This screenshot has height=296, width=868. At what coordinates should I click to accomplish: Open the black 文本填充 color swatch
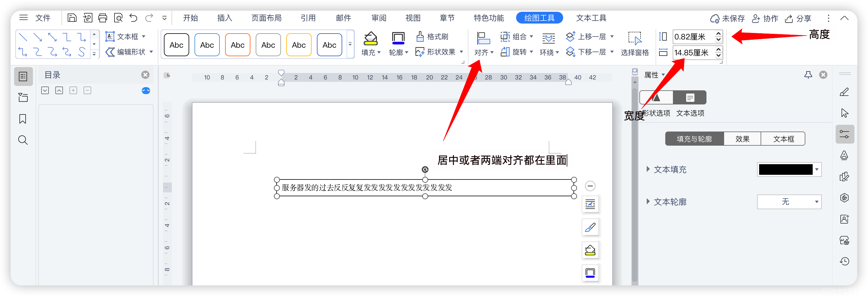coord(789,169)
